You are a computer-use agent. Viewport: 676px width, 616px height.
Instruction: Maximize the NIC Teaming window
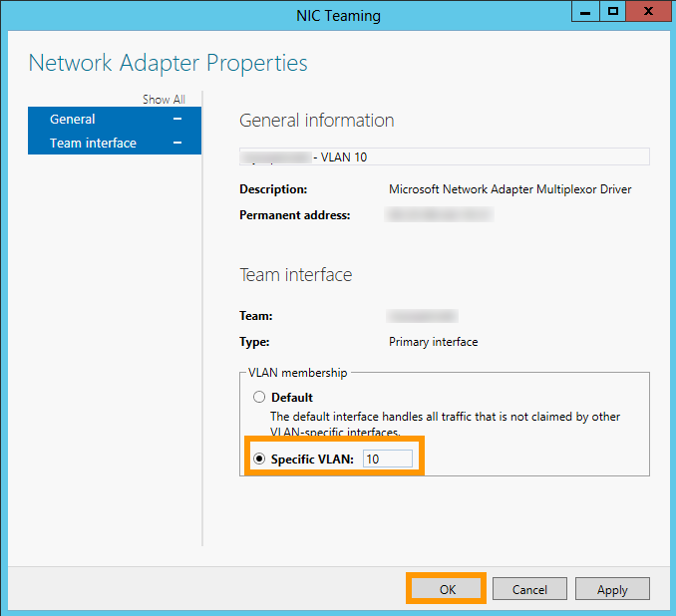tap(613, 11)
